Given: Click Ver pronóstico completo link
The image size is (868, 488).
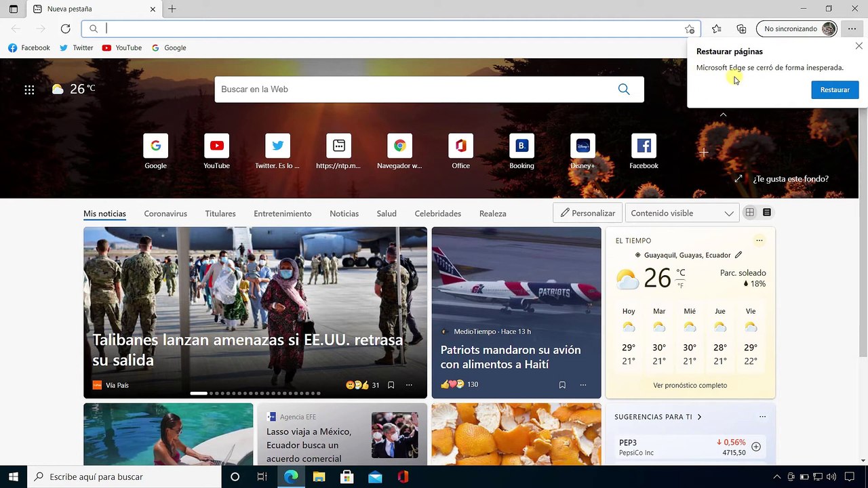Looking at the screenshot, I should (x=690, y=385).
